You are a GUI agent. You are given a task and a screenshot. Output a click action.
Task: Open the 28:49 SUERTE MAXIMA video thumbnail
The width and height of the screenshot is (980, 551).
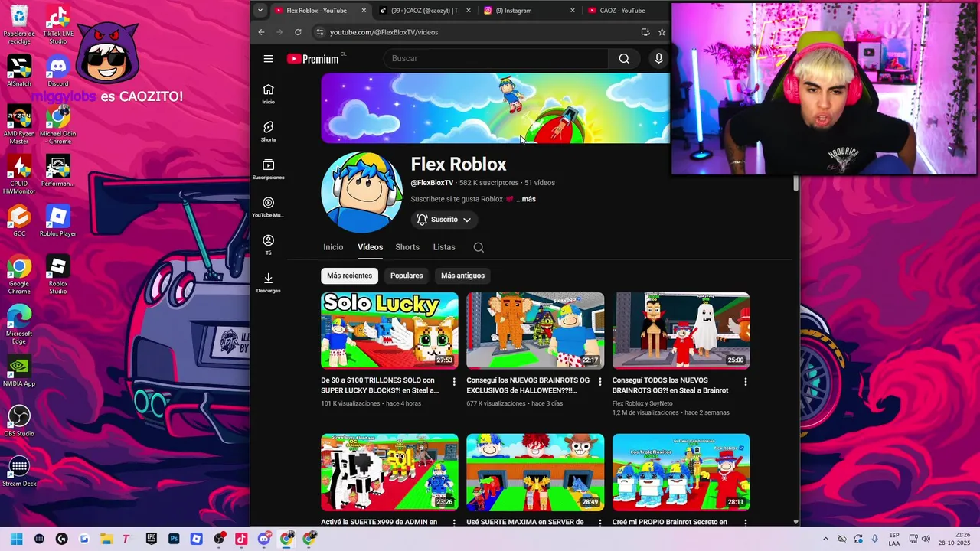535,472
